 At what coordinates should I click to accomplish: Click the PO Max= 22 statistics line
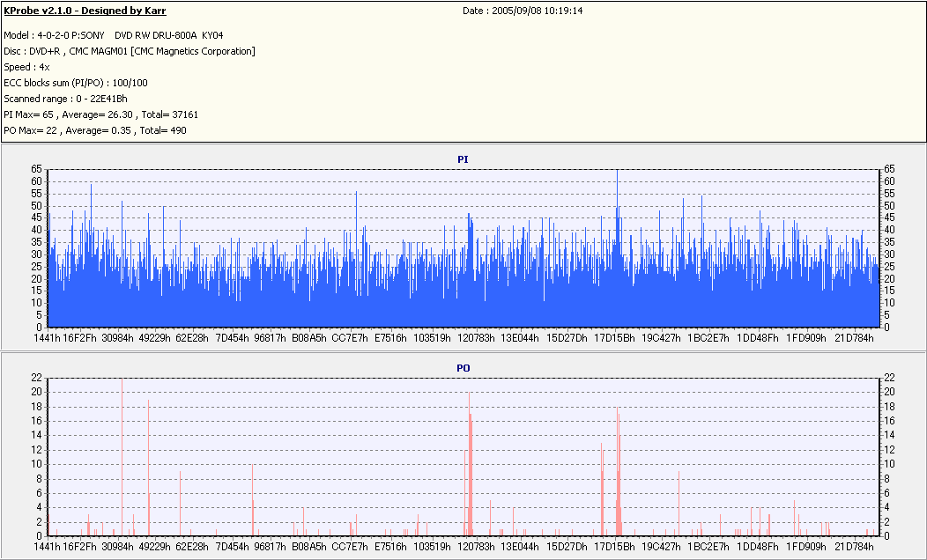(x=95, y=130)
